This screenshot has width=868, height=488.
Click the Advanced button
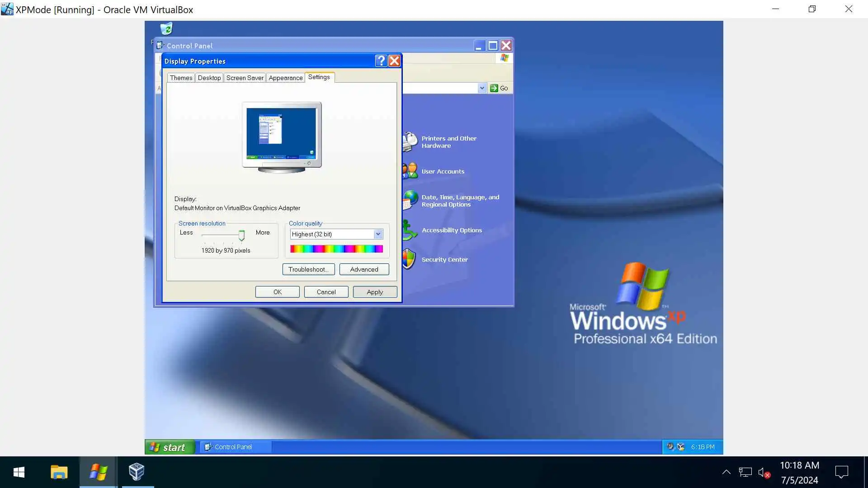tap(364, 269)
